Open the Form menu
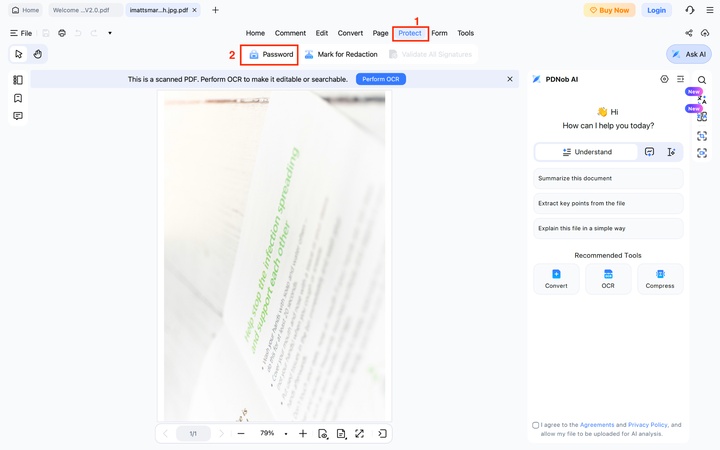Viewport: 720px width, 450px height. point(439,33)
